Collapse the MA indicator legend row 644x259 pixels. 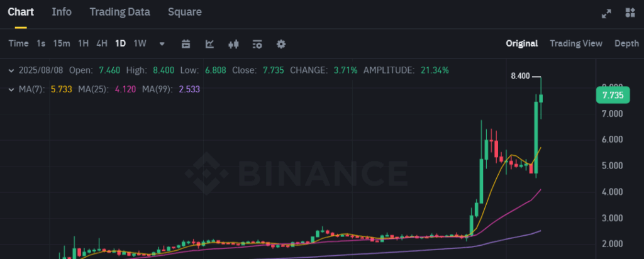pos(11,90)
